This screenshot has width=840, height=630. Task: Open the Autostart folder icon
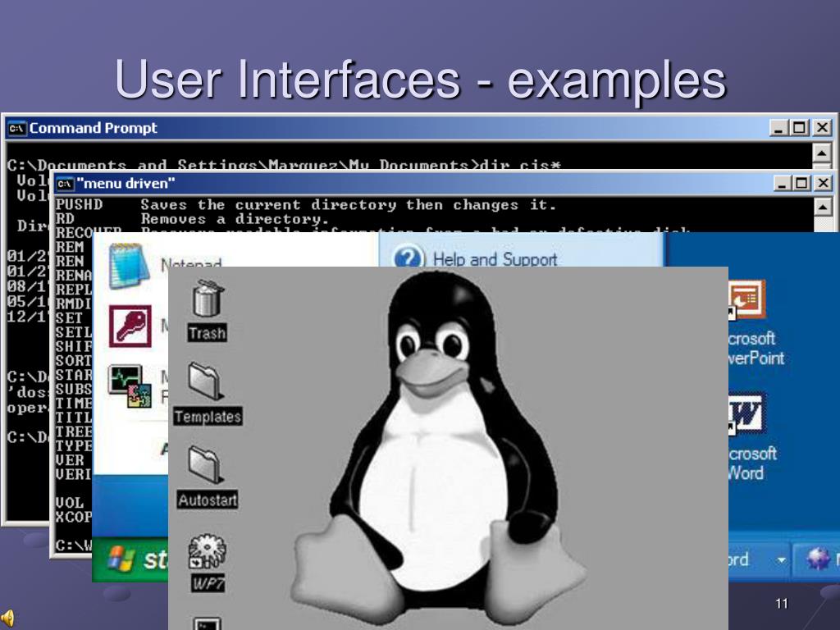point(206,464)
